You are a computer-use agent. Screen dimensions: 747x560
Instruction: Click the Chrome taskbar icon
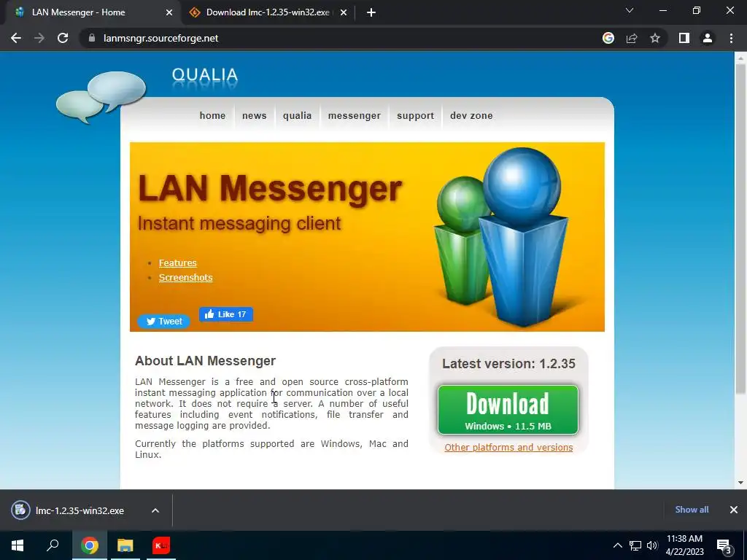tap(89, 545)
